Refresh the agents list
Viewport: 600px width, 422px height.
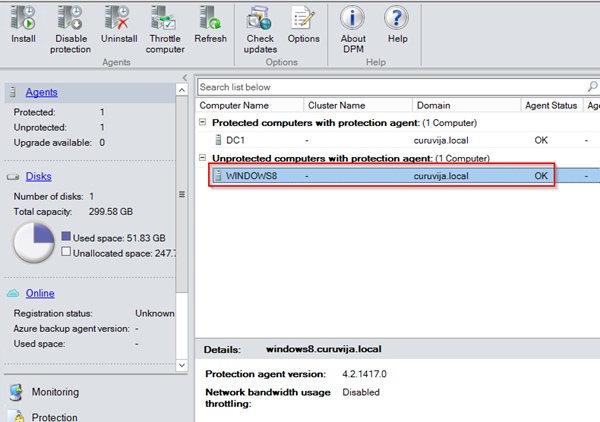[210, 24]
